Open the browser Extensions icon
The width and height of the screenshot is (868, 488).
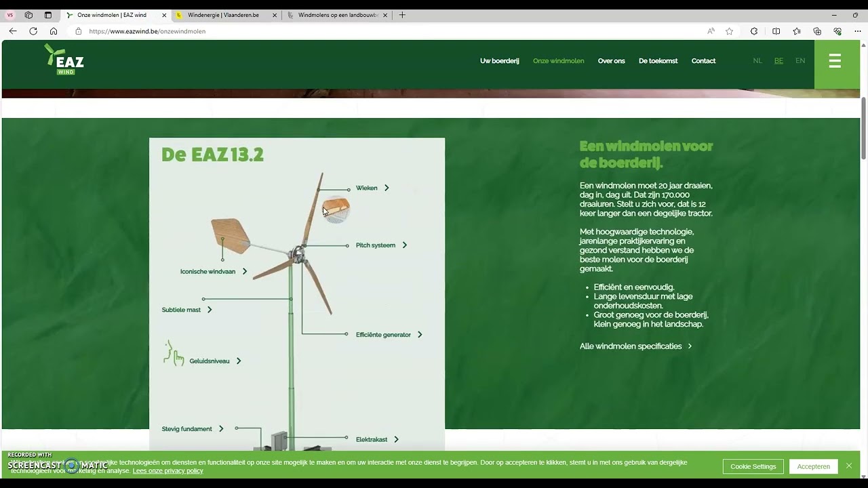pyautogui.click(x=754, y=31)
